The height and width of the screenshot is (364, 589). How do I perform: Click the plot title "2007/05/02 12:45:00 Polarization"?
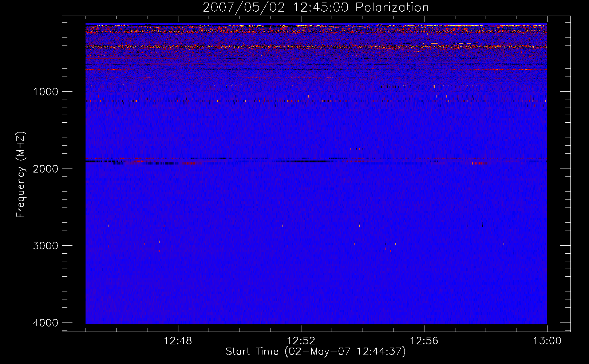316,8
